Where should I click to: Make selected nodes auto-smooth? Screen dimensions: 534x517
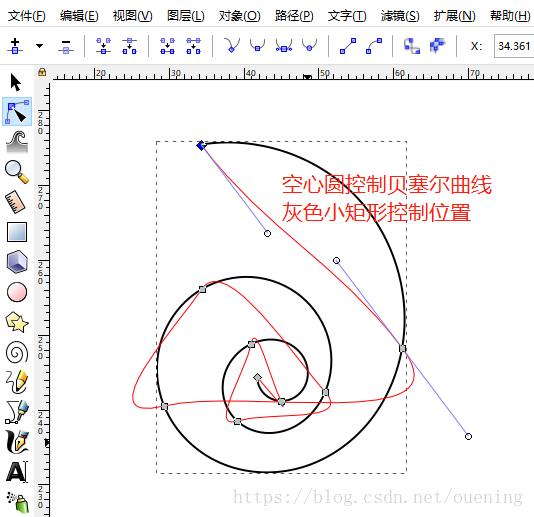coord(309,45)
